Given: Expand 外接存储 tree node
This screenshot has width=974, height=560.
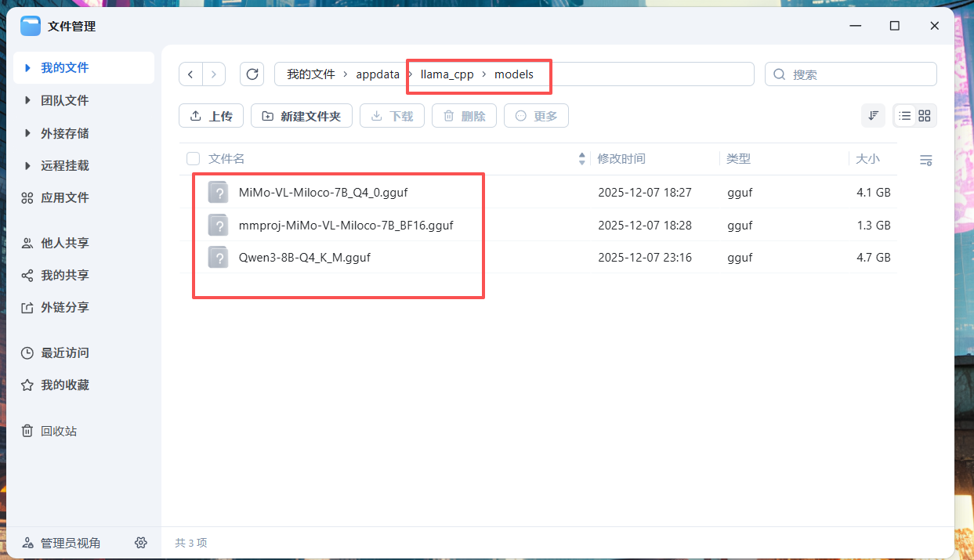Looking at the screenshot, I should click(x=28, y=133).
